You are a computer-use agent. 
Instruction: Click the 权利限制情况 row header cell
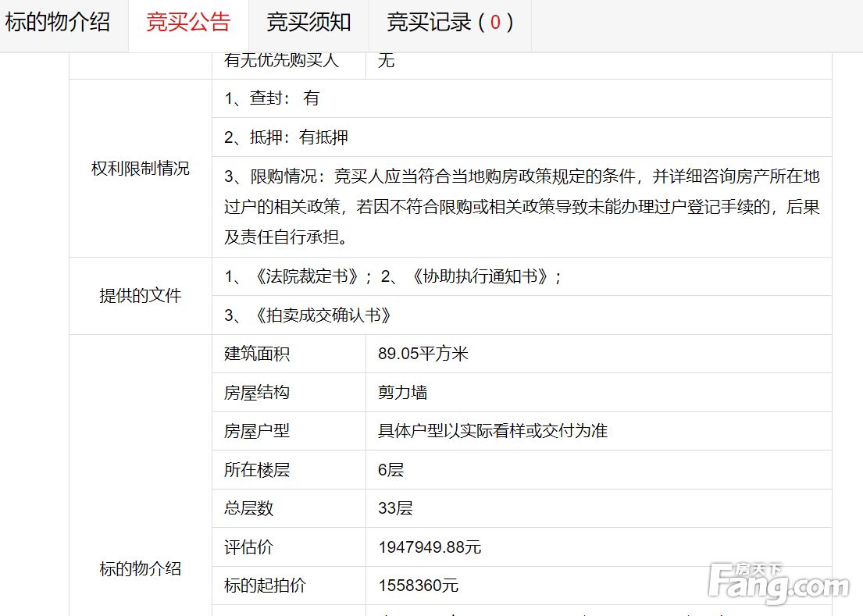[141, 169]
